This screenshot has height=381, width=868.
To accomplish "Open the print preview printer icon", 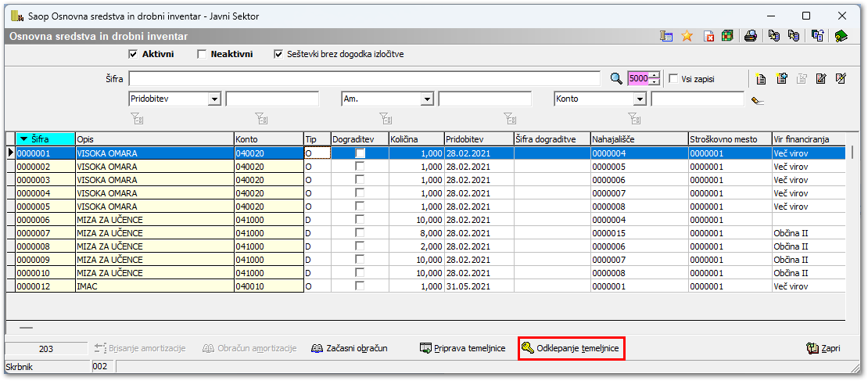I will click(x=750, y=37).
